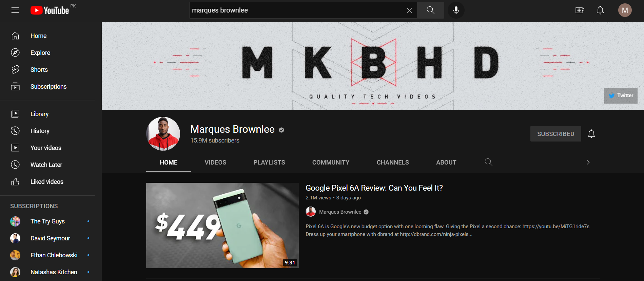This screenshot has width=644, height=281.
Task: Click the video description text
Action: (447, 230)
